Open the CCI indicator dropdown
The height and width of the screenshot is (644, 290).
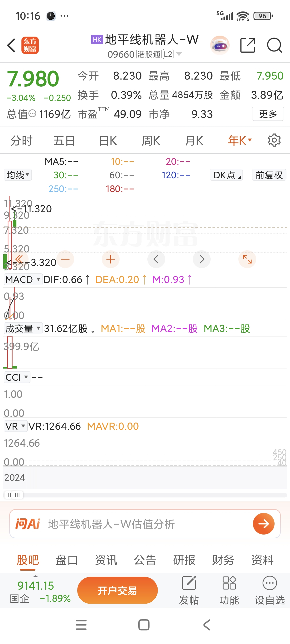[17, 377]
